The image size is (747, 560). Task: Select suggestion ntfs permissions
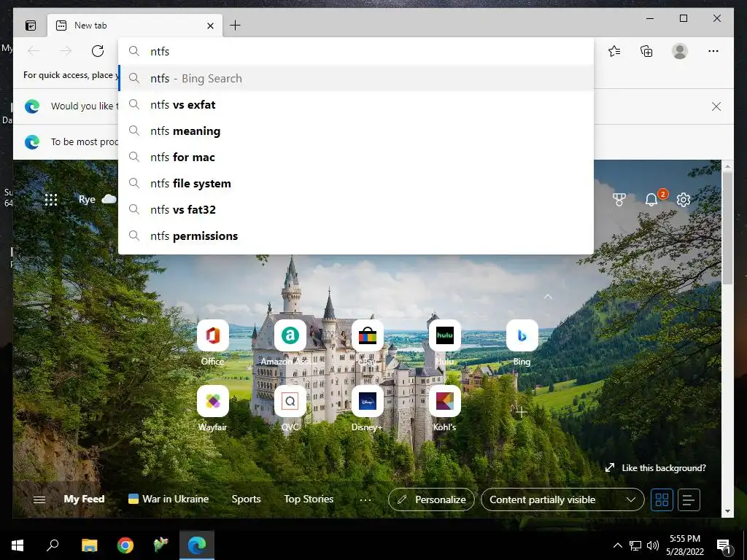tap(356, 236)
